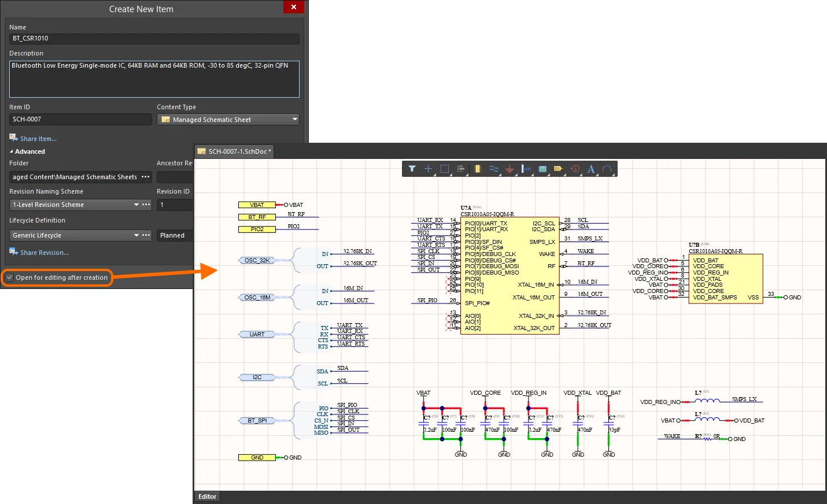The width and height of the screenshot is (827, 504).
Task: Select the Place Sheet Symbol icon
Action: pyautogui.click(x=542, y=169)
